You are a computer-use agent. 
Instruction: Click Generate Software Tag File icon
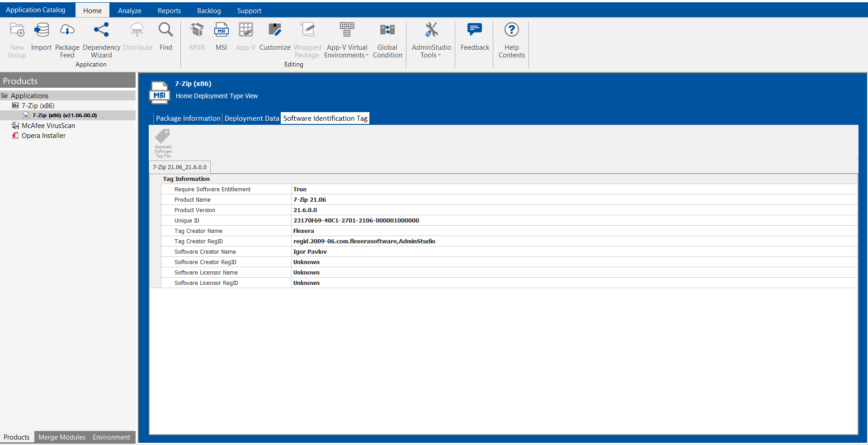(x=163, y=143)
